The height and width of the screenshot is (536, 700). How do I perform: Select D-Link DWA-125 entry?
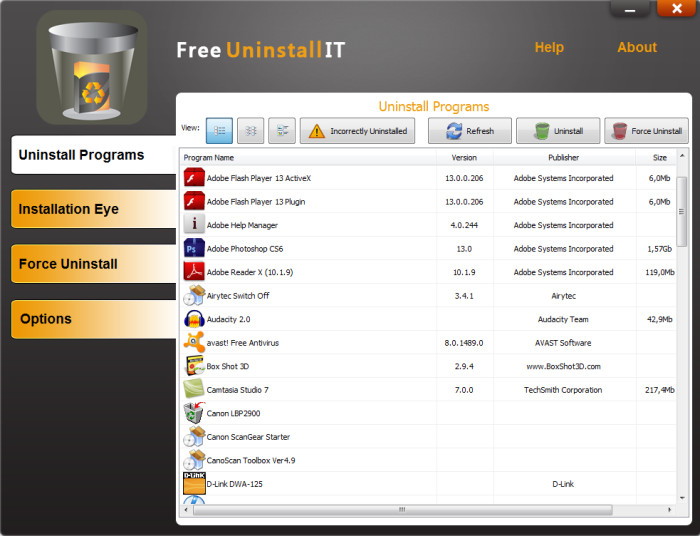coord(428,484)
